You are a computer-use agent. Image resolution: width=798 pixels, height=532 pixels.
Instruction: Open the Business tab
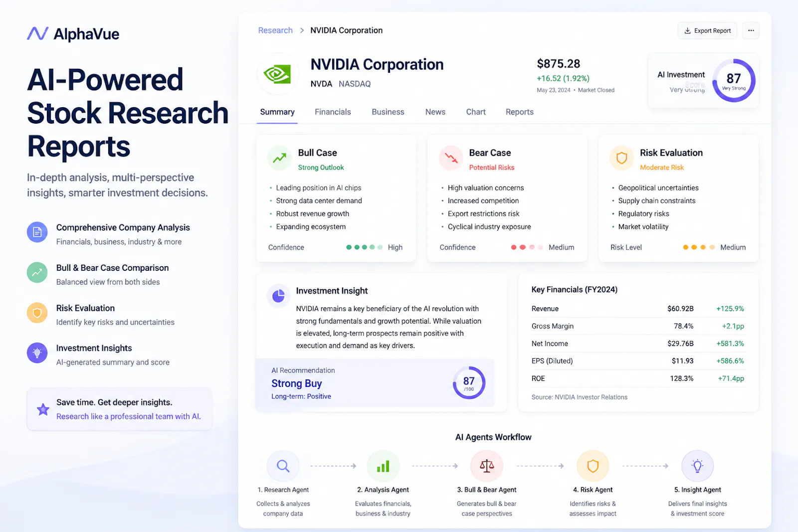[388, 112]
